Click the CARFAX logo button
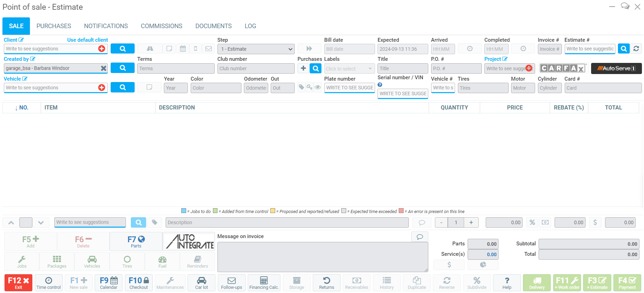 (x=563, y=68)
